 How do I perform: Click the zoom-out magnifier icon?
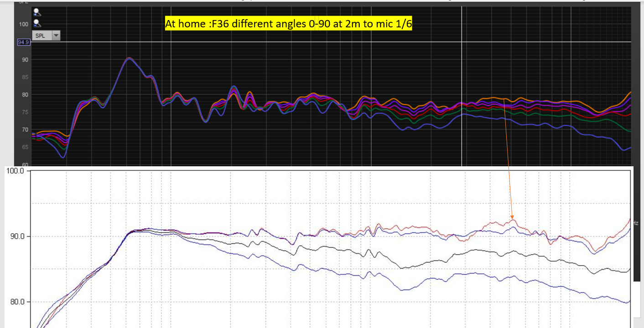pos(37,23)
